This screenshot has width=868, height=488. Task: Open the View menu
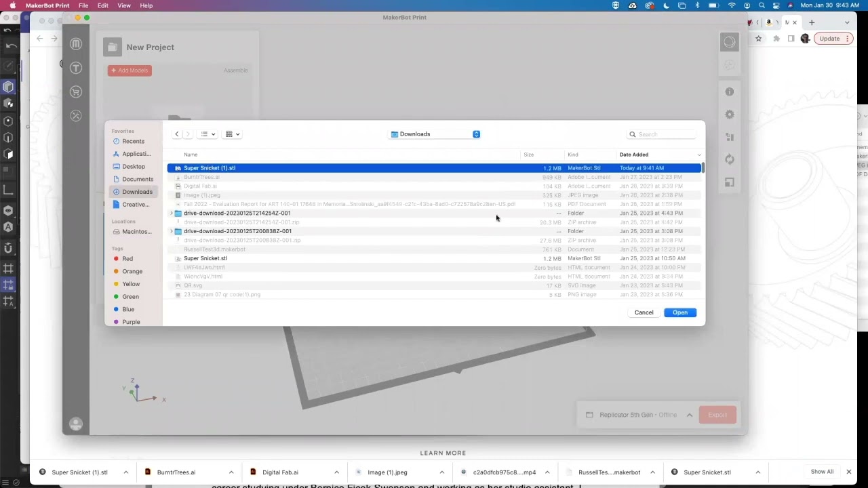pyautogui.click(x=124, y=5)
